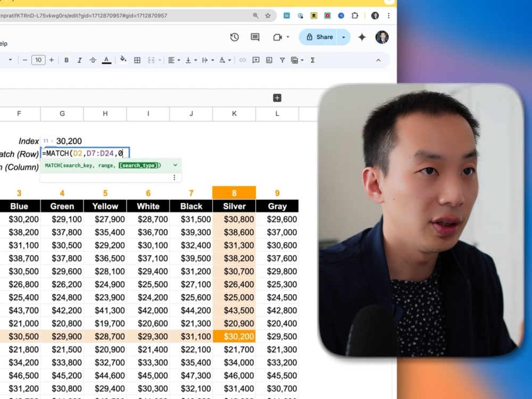Viewport: 532px width, 399px height.
Task: Click the Meet call dropdown arrow
Action: (x=288, y=37)
